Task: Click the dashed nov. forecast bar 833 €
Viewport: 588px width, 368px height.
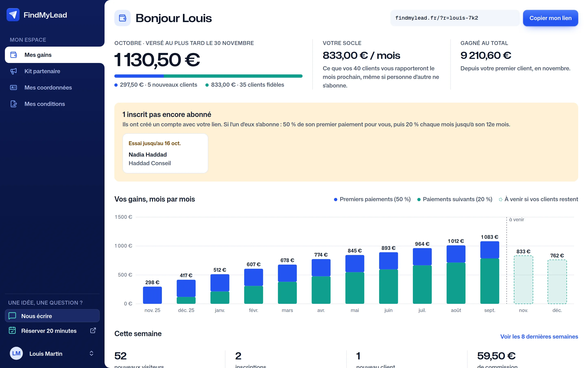Action: (523, 280)
